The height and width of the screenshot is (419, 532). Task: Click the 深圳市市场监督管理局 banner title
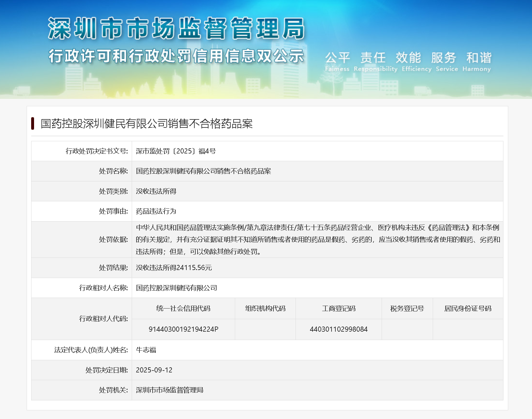[176, 29]
